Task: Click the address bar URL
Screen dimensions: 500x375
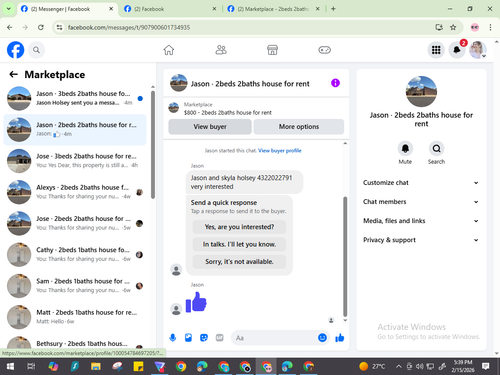Action: [129, 27]
